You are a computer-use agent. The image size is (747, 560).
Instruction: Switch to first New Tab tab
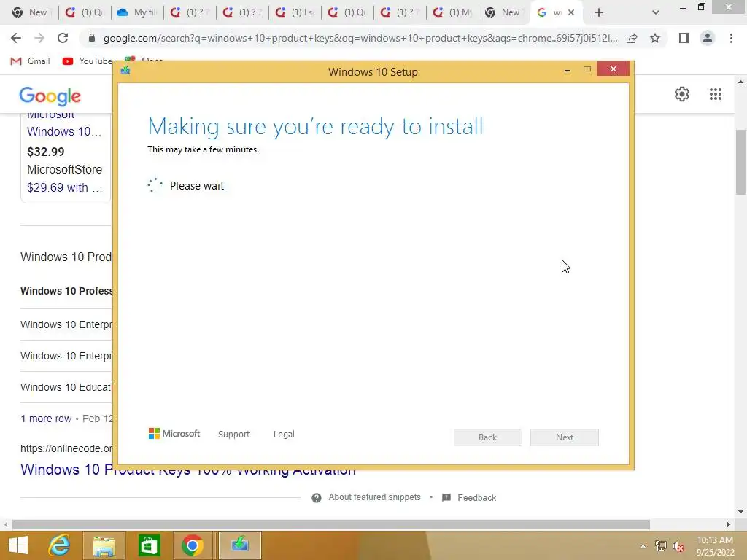(31, 13)
